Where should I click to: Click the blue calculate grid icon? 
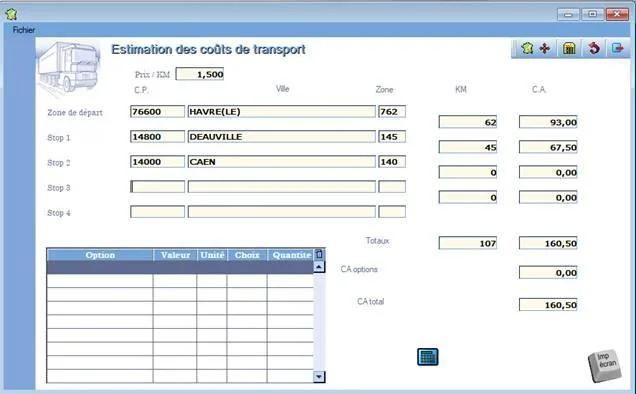[428, 357]
